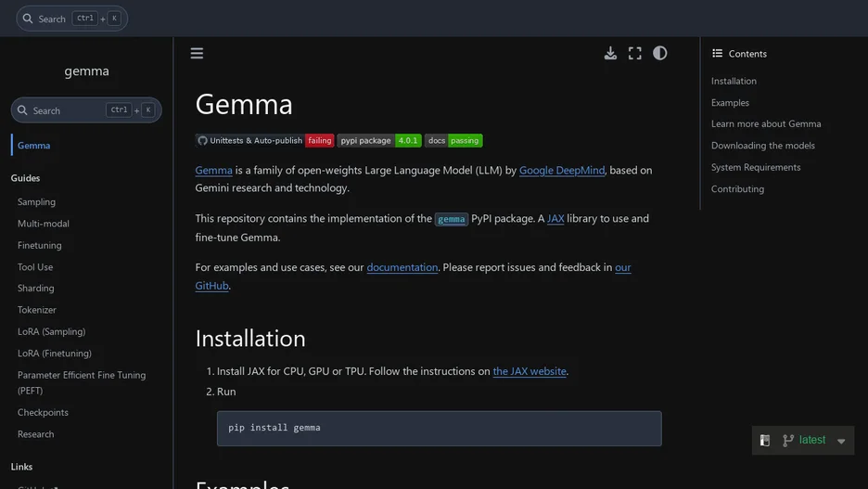Open the Finetuning guide
This screenshot has height=489, width=868.
(39, 245)
